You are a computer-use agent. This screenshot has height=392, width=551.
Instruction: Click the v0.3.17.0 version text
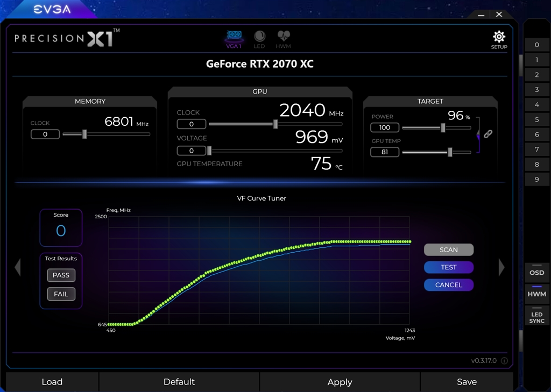click(484, 361)
